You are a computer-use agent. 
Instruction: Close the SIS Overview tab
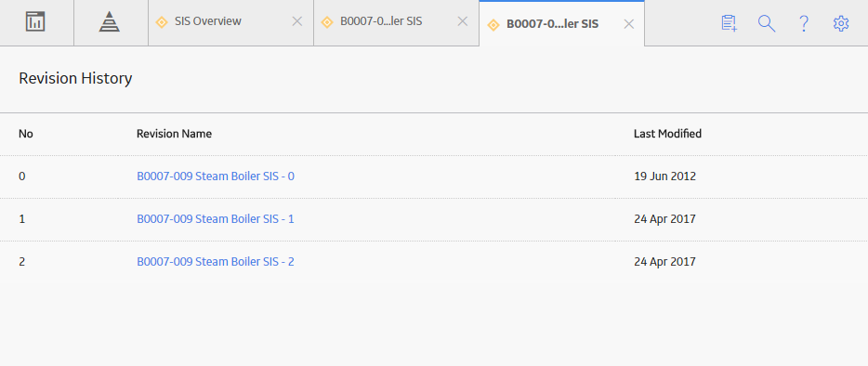point(297,21)
